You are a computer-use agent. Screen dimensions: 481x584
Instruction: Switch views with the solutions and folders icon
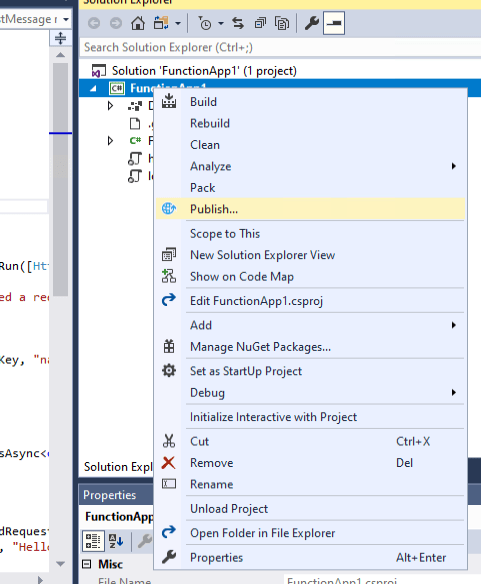[x=161, y=23]
